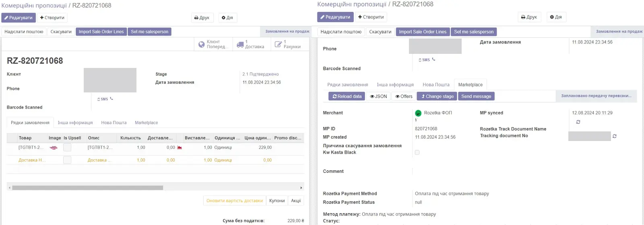Click Надіслати поштою in left window
Viewport: 644px width, 225px height.
(x=24, y=32)
